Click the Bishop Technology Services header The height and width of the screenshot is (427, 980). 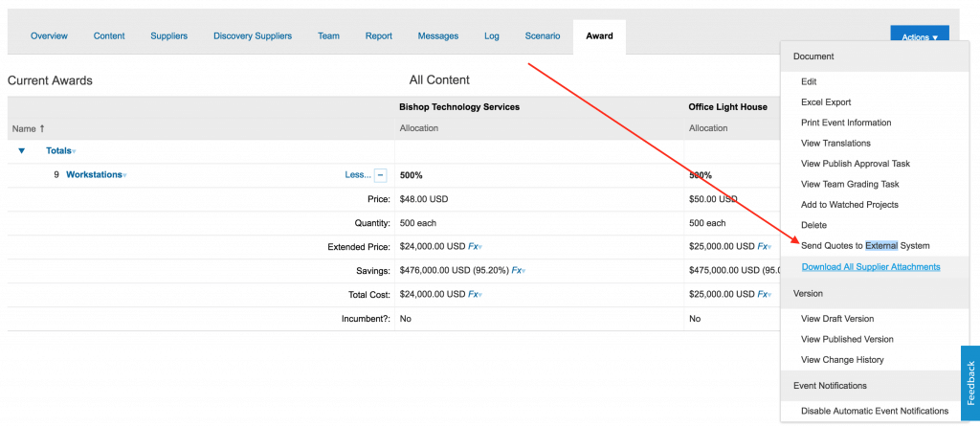(x=459, y=107)
